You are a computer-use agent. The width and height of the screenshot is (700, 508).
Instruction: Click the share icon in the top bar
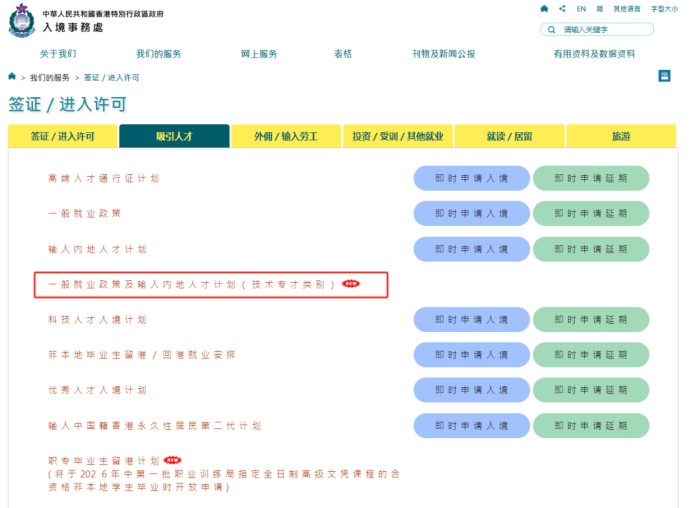562,8
